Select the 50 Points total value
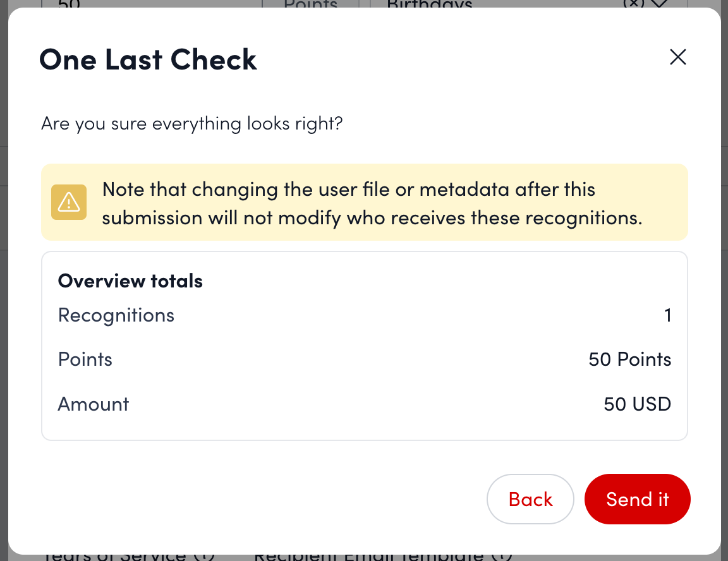Viewport: 728px width, 561px height. click(629, 359)
